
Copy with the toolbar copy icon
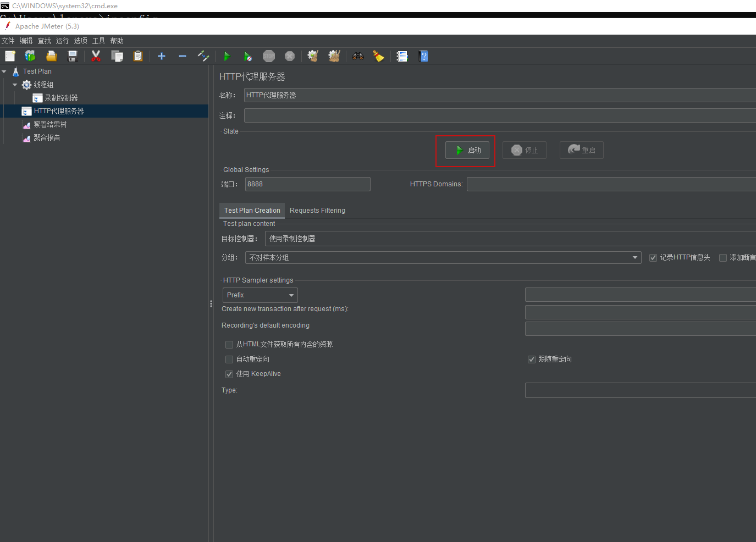point(117,56)
